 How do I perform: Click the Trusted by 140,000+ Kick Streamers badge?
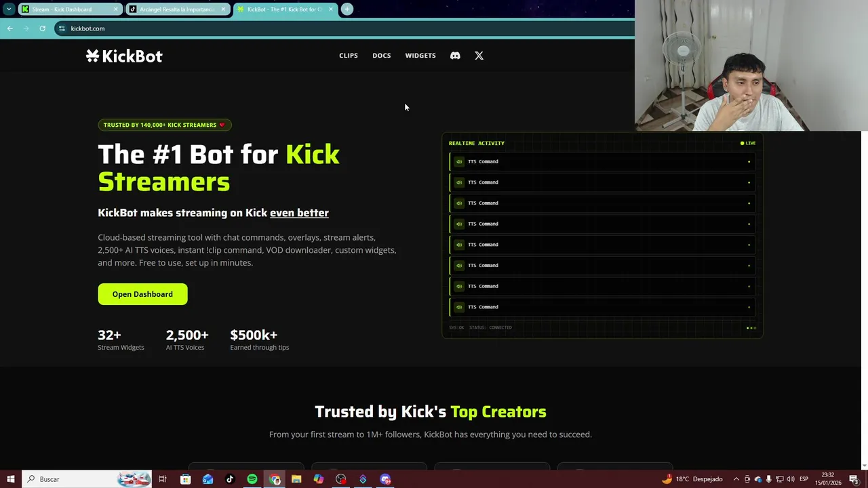164,125
